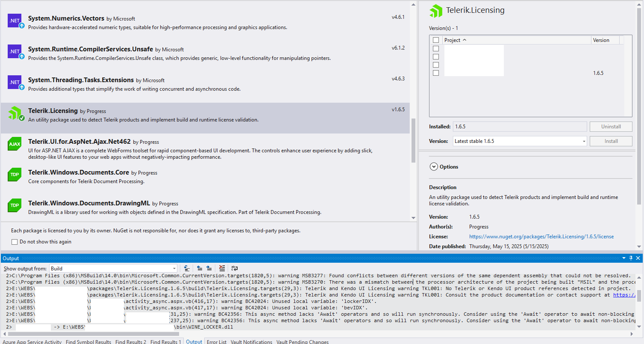Open the Find Results 1 tab
The image size is (644, 344).
[166, 342]
